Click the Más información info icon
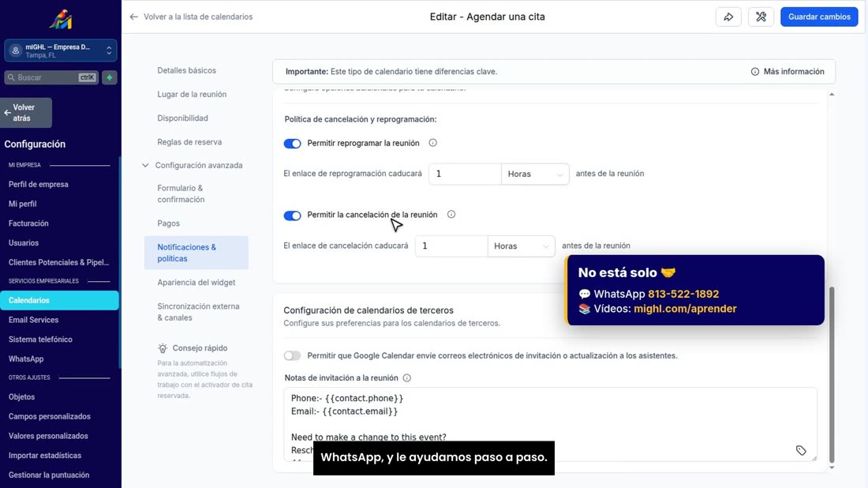This screenshot has width=868, height=488. 754,71
